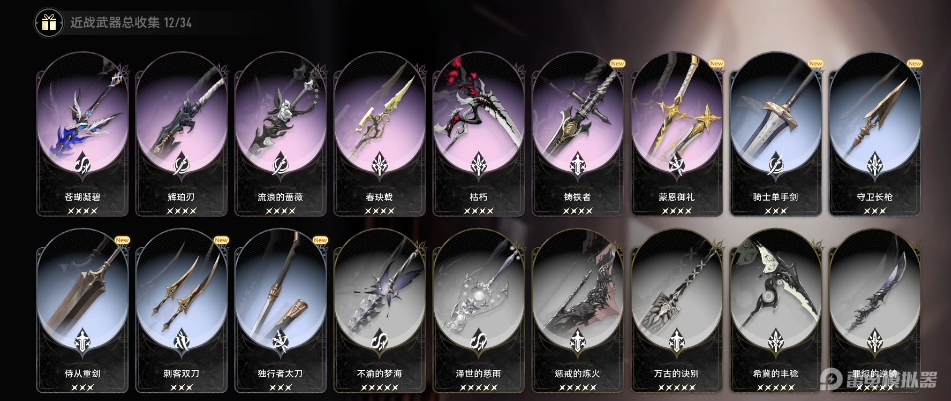Image resolution: width=951 pixels, height=401 pixels.
Task: Click the New badge on 守卫长枪
Action: (914, 63)
